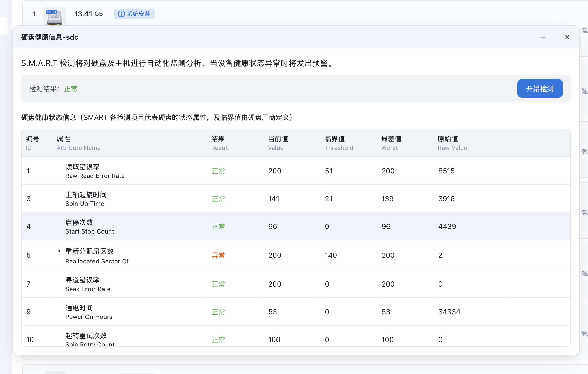Viewport: 588px width, 374px height.
Task: Click raw value 3916
Action: pos(446,199)
